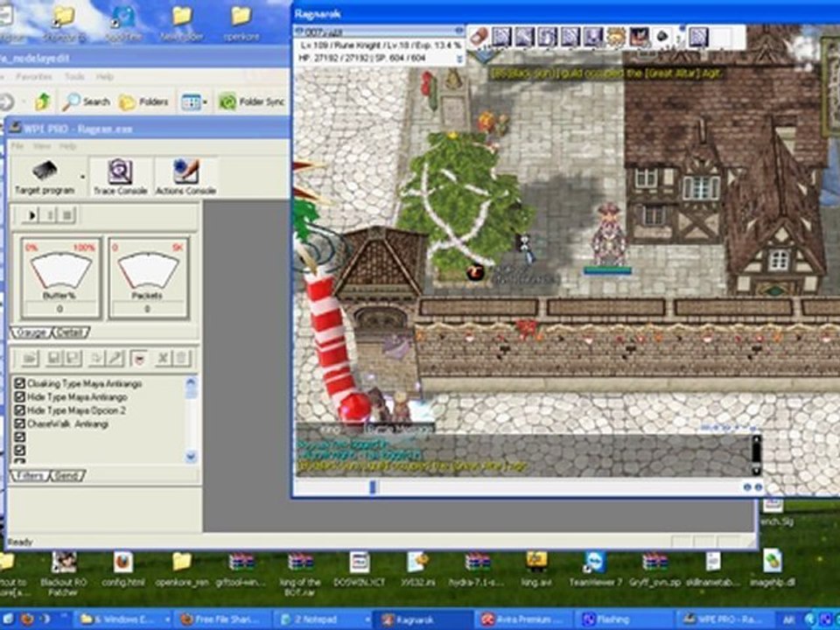Switch to the Detail tab
This screenshot has height=630, width=840.
[70, 332]
